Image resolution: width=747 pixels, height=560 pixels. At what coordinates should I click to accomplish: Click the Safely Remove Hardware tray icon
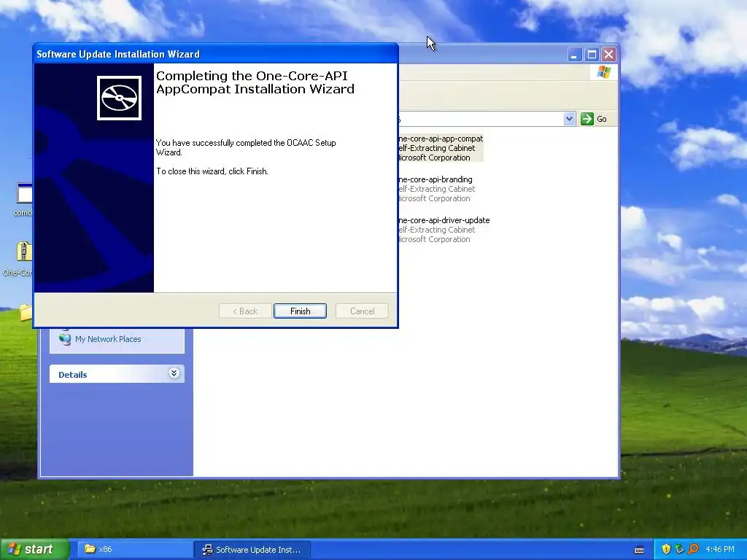[x=679, y=549]
